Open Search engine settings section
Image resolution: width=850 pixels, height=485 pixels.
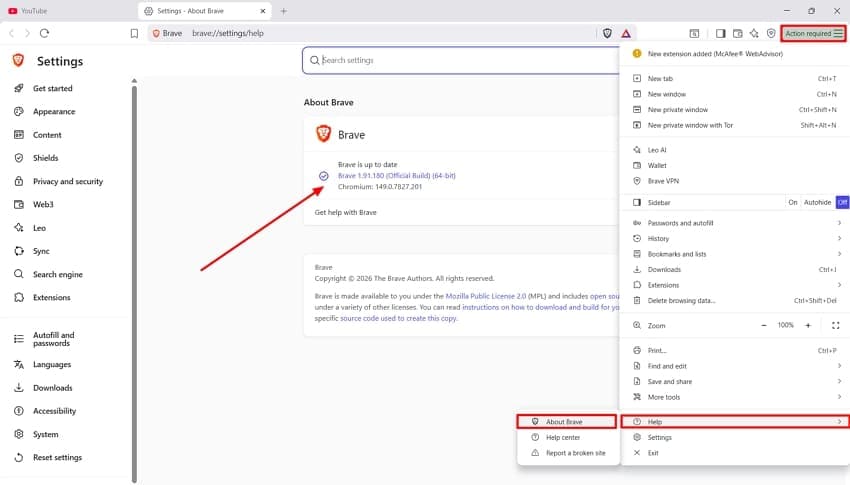tap(57, 275)
